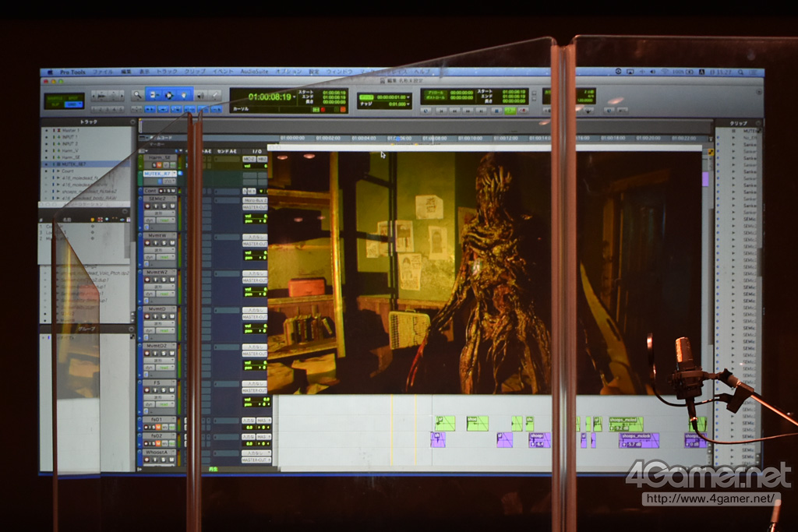
Task: Open the groups (グループ) list menu
Action: click(x=132, y=329)
